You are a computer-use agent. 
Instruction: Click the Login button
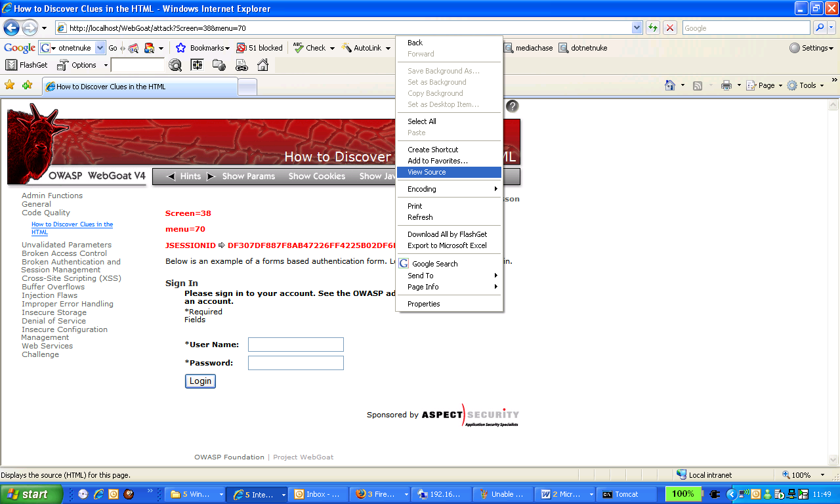pos(200,381)
